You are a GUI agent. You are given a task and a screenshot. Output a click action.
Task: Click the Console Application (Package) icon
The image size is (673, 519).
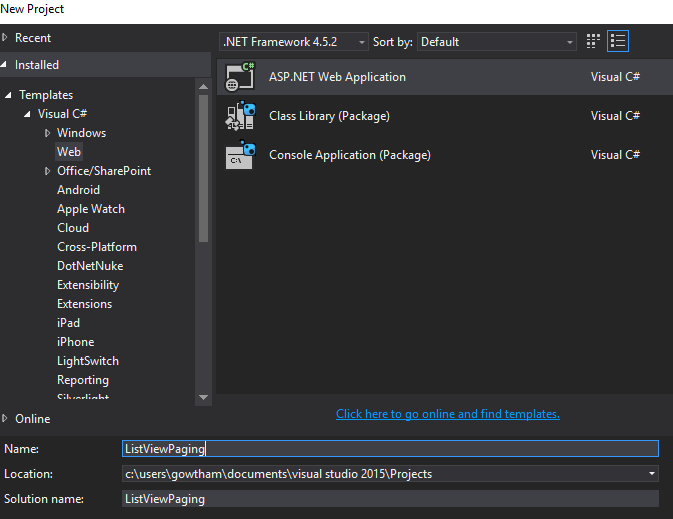(240, 155)
